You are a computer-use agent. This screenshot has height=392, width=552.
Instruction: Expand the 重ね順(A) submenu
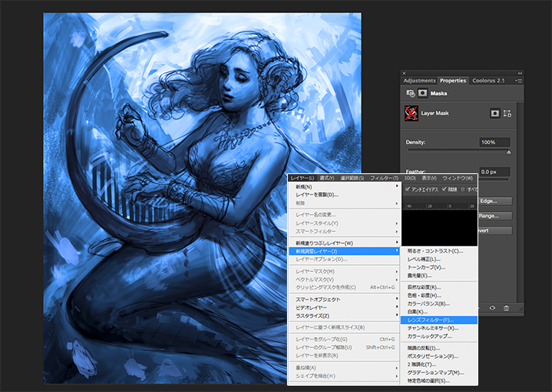point(345,368)
